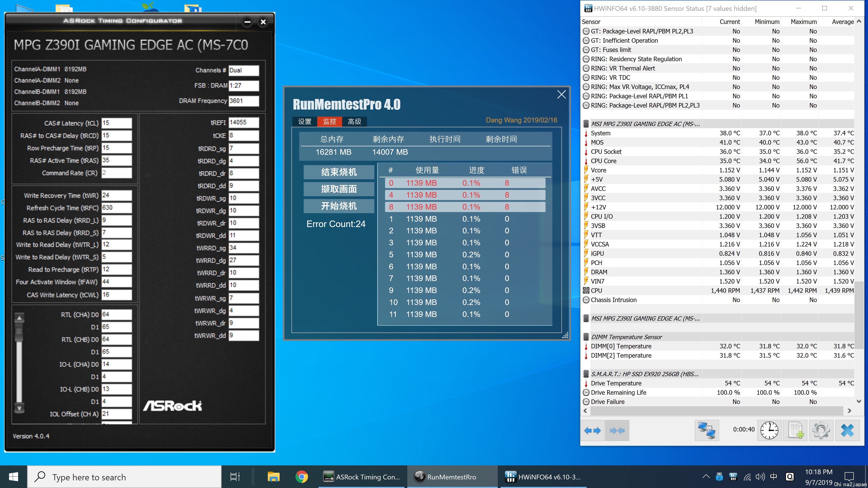This screenshot has height=488, width=868.
Task: Select the DIMM[0] Temperature row
Action: [718, 346]
